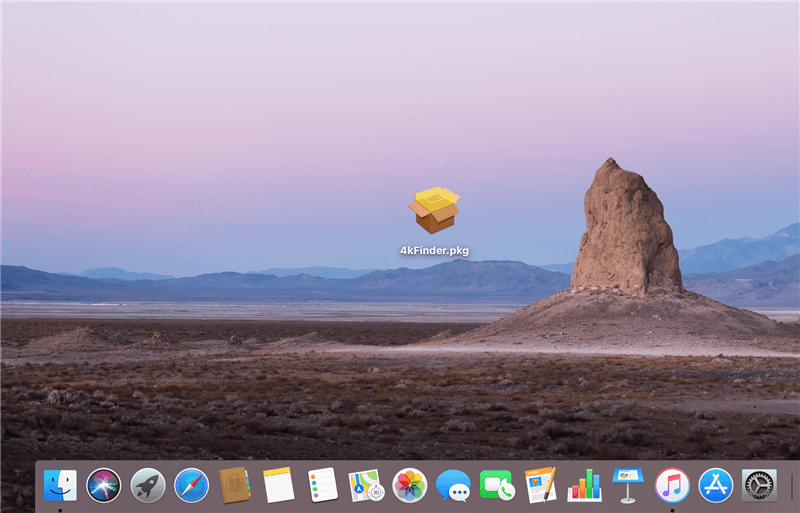Open the Contacts address book icon
This screenshot has height=513, width=800.
(235, 485)
